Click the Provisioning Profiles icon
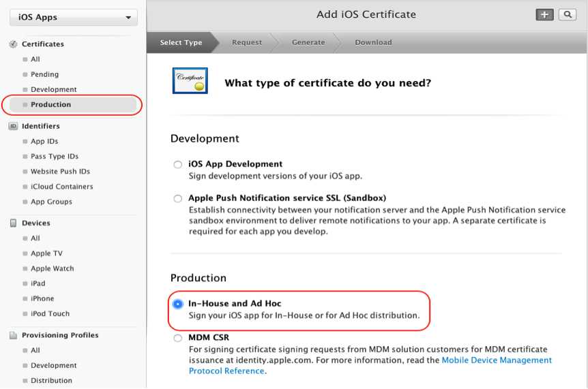 13,335
